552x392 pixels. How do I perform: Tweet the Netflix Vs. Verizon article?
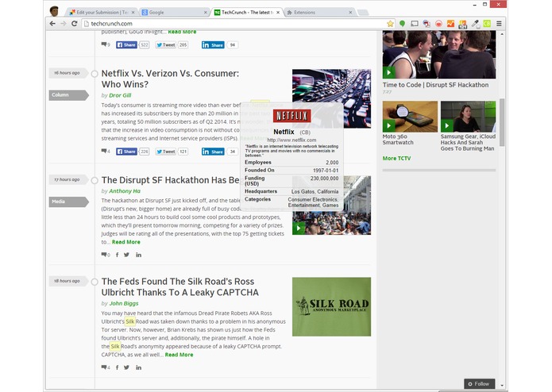(165, 152)
